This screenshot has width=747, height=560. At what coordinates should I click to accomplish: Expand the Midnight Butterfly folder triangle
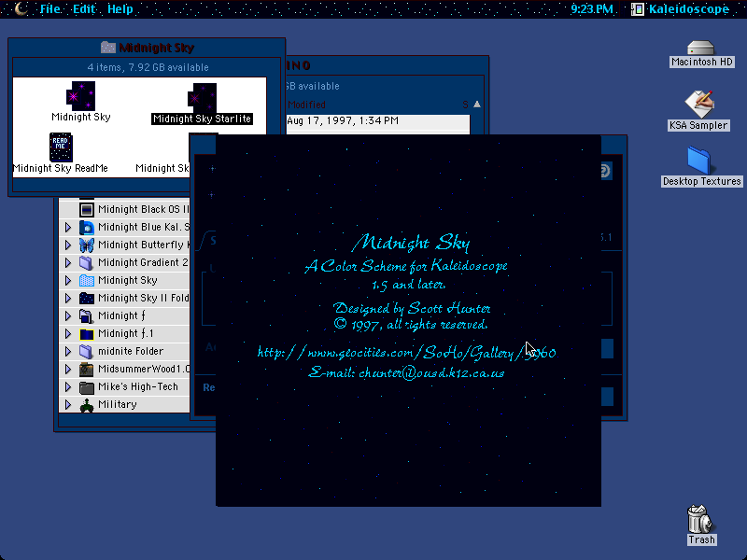67,245
